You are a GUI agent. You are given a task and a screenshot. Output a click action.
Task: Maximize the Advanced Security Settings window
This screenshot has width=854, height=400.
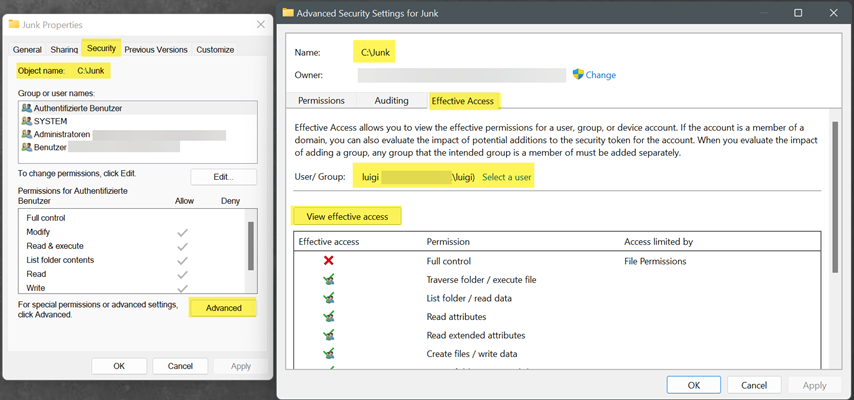(x=798, y=13)
